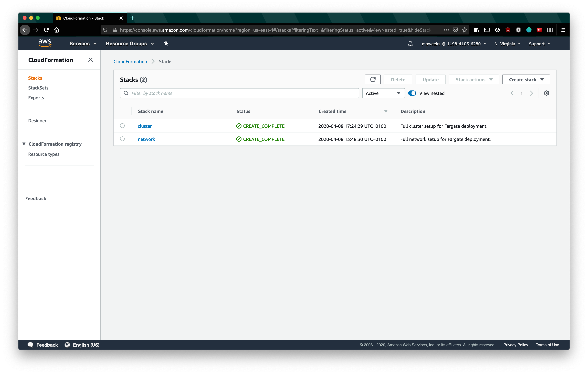The image size is (588, 374).
Task: Open the Active status filter dropdown
Action: coord(383,93)
